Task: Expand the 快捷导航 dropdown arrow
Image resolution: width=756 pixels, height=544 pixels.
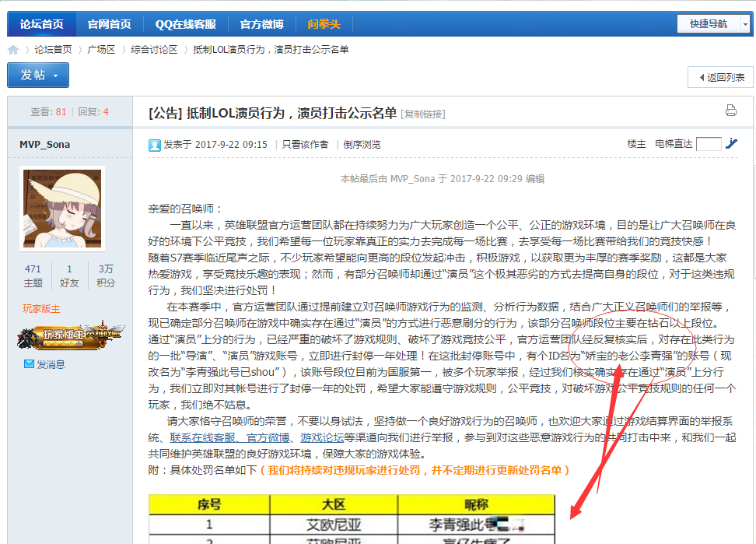Action: [745, 23]
